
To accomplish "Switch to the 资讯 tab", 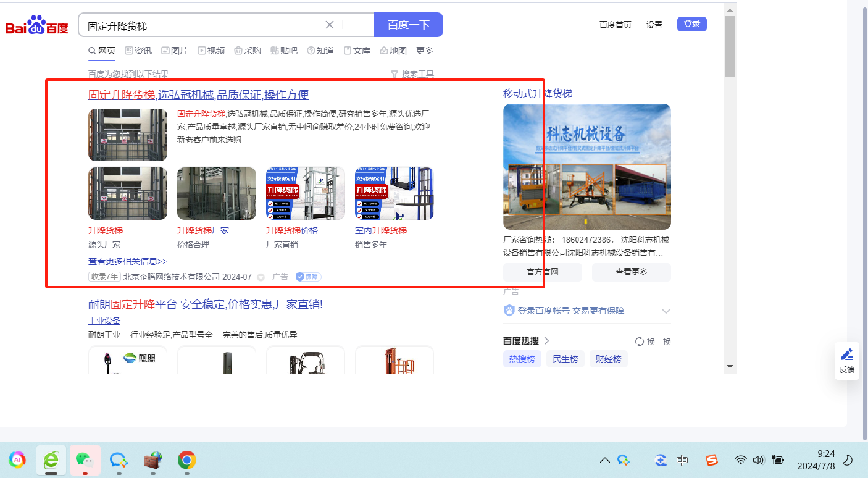I will click(138, 51).
